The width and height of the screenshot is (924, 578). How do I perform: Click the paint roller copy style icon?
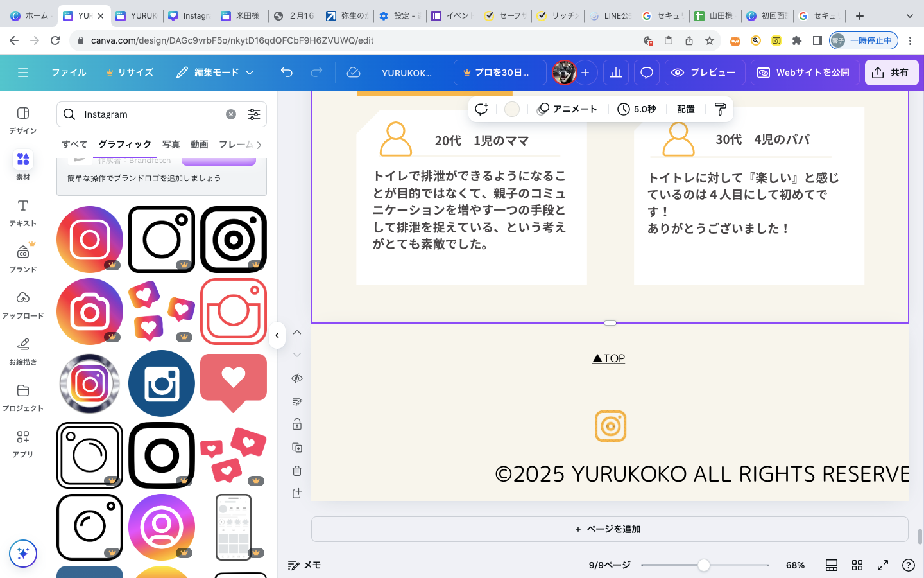pos(720,109)
